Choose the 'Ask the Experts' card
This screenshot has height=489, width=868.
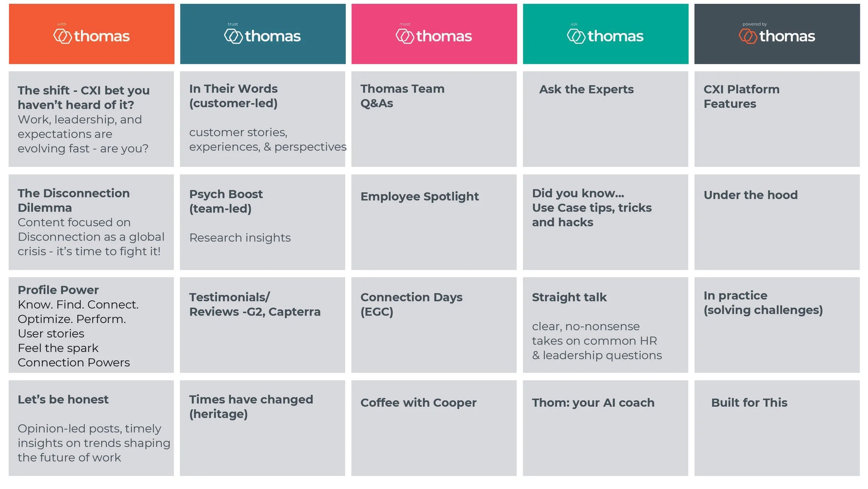tap(606, 119)
